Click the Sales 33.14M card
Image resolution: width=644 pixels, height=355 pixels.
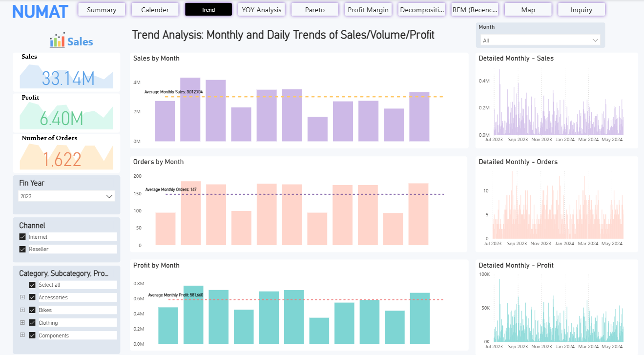(x=66, y=71)
